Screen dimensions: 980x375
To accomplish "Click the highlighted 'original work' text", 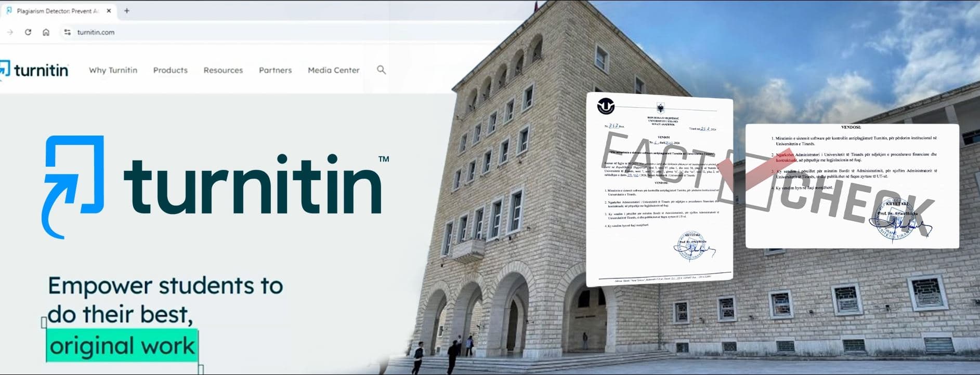I will pyautogui.click(x=122, y=346).
